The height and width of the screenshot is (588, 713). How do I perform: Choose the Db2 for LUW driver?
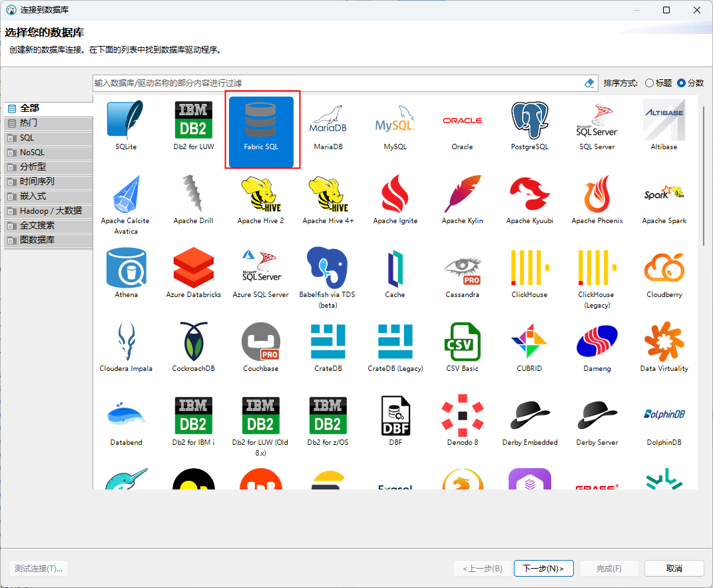pos(193,120)
